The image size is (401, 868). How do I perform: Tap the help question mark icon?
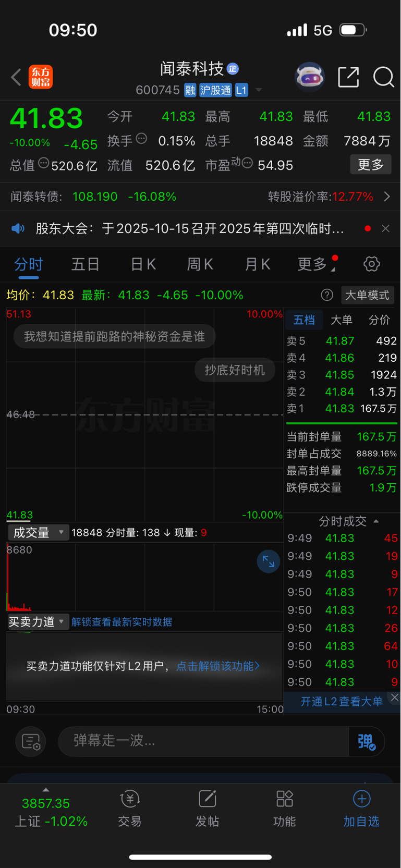(327, 295)
